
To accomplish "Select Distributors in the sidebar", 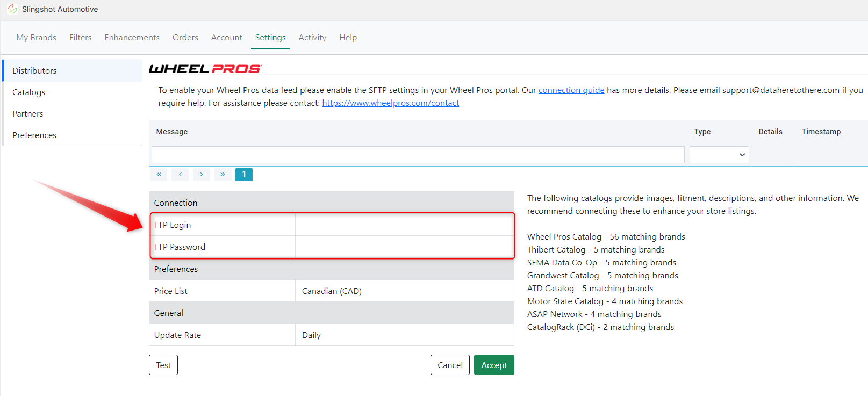I will point(72,70).
